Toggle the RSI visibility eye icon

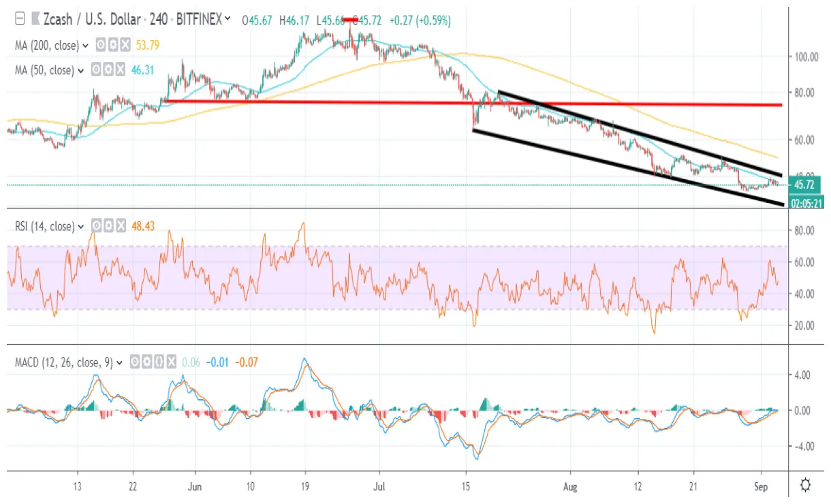(x=96, y=225)
